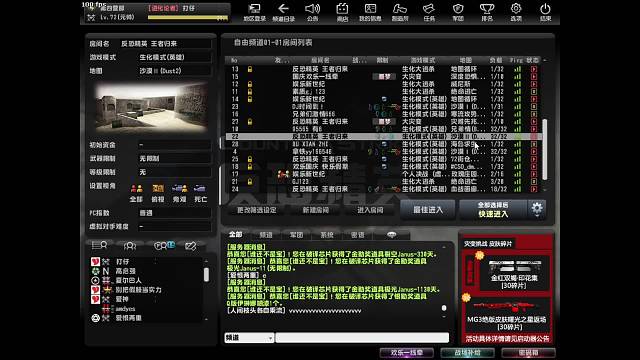Click 金红双蝎·印花集 event reward
The width and height of the screenshot is (640, 360).
[x=513, y=273]
